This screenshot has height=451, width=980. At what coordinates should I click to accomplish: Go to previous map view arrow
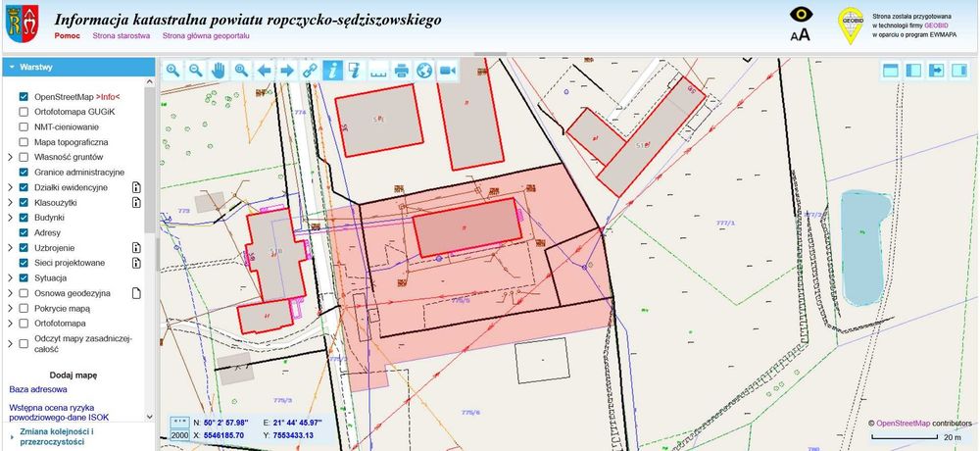coord(265,71)
